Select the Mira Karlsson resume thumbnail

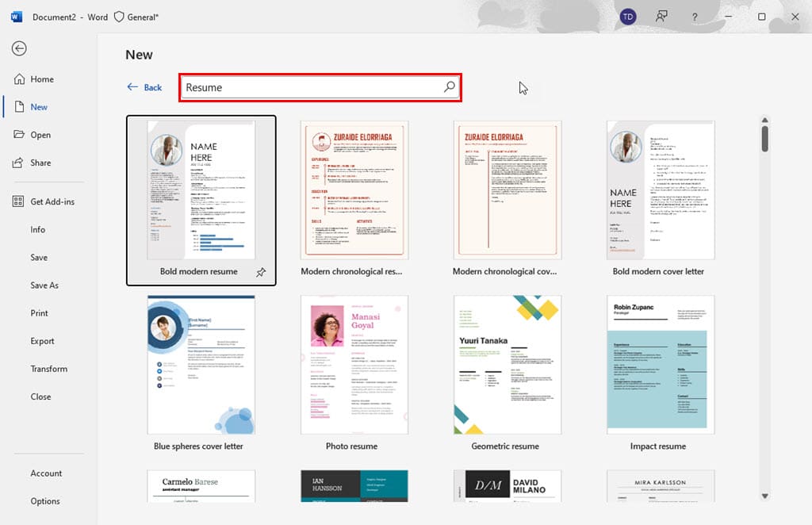tap(661, 486)
